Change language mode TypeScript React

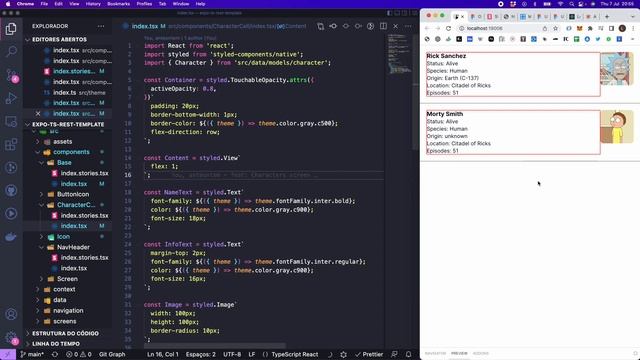click(x=295, y=354)
